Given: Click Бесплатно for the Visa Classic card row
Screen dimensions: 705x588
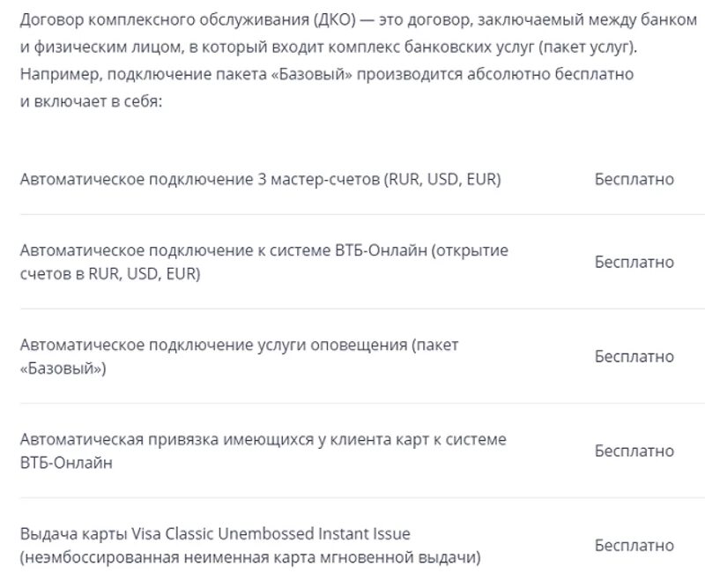Looking at the screenshot, I should pos(634,546).
